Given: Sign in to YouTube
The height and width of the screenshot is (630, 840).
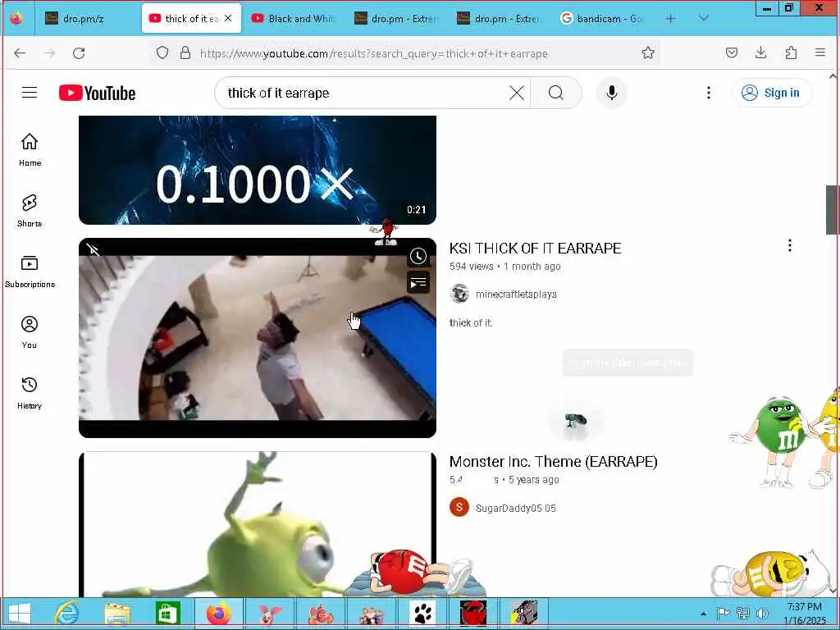Looking at the screenshot, I should click(771, 93).
